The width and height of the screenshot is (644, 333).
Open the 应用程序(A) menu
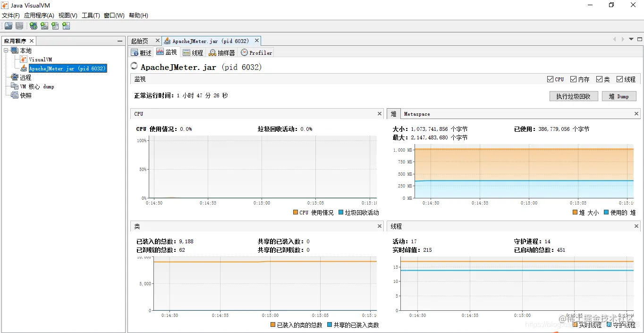click(39, 16)
